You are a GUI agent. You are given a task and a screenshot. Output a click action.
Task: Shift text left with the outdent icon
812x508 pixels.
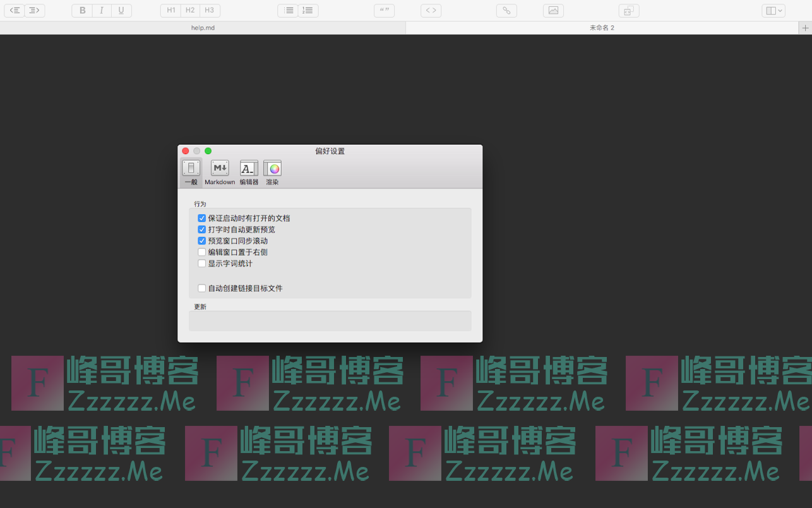point(15,11)
